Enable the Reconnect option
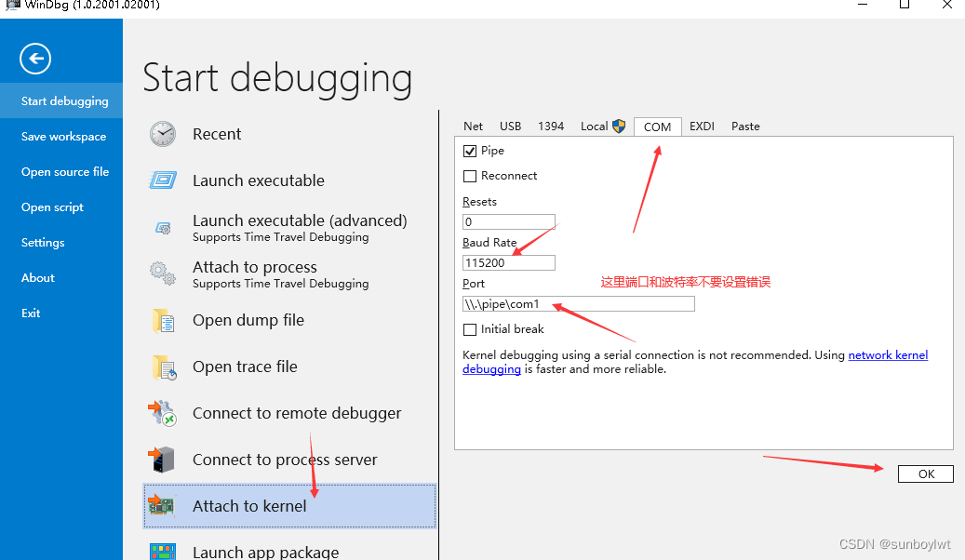Screen dimensions: 965x560 pyautogui.click(x=470, y=175)
